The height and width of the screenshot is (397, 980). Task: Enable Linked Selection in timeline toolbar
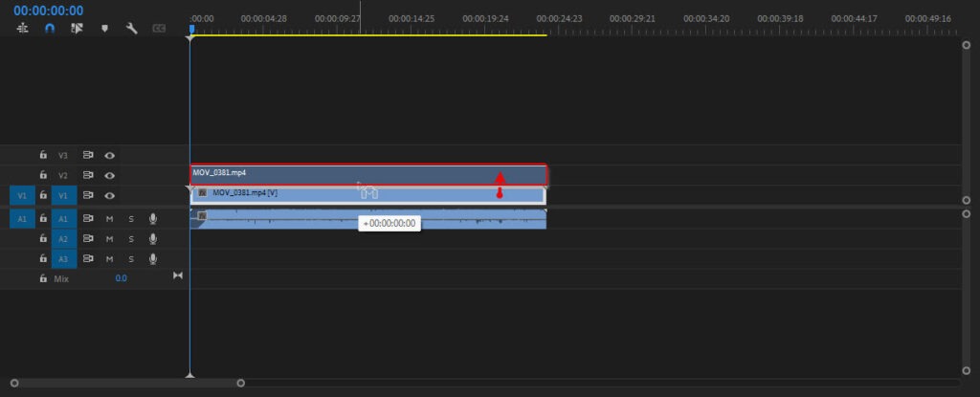pos(78,28)
